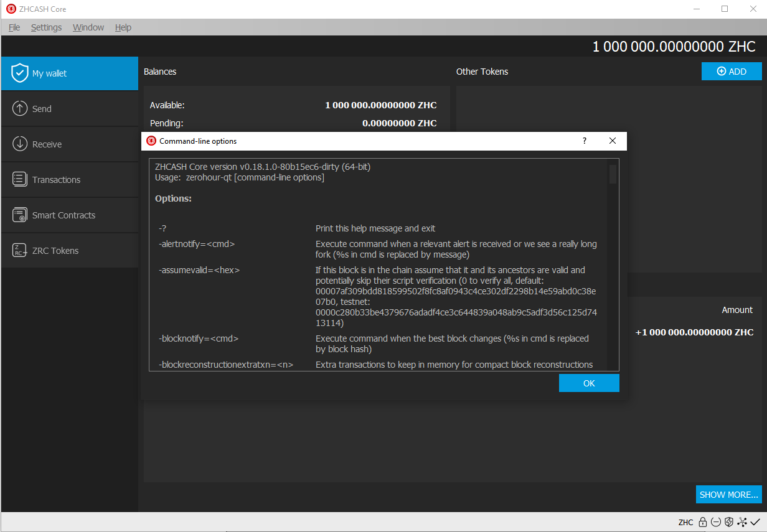The width and height of the screenshot is (767, 532).
Task: Click the Other Tokens heading
Action: (x=482, y=72)
